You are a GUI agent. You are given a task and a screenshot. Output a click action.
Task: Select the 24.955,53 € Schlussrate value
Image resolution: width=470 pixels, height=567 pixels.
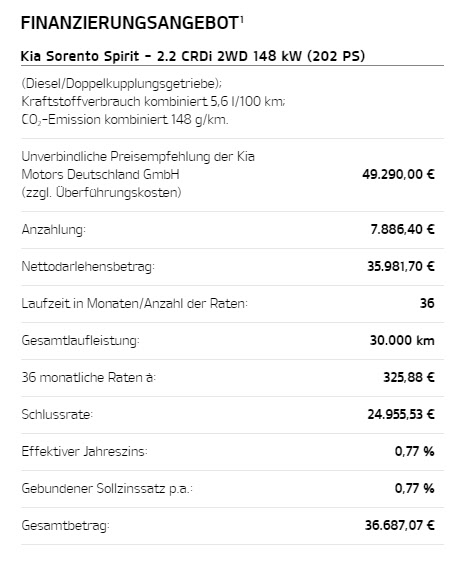(401, 414)
